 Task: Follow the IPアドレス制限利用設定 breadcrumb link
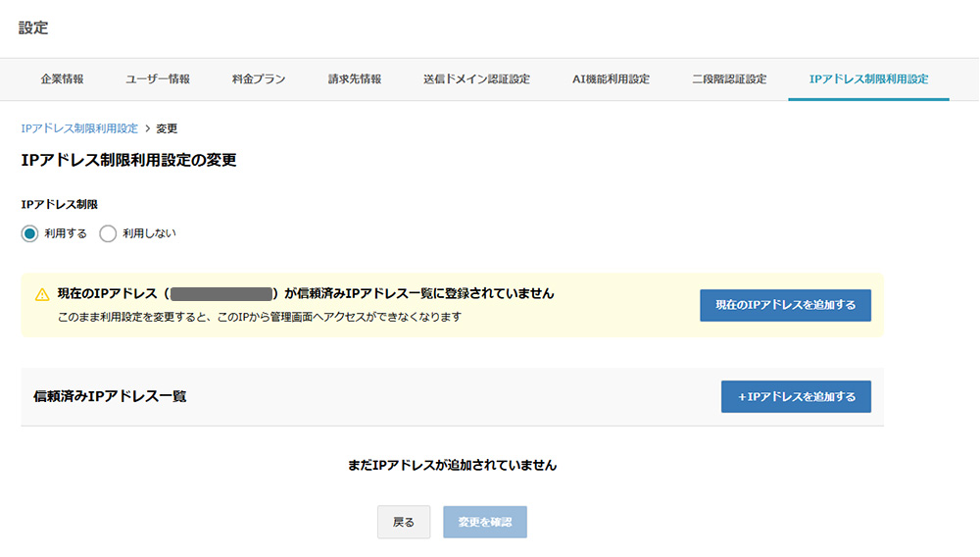(x=79, y=128)
